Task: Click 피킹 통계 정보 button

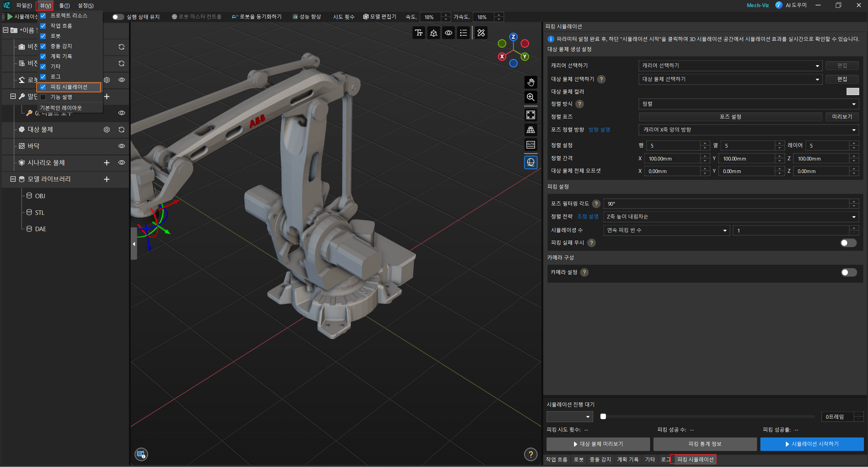Action: (705, 444)
